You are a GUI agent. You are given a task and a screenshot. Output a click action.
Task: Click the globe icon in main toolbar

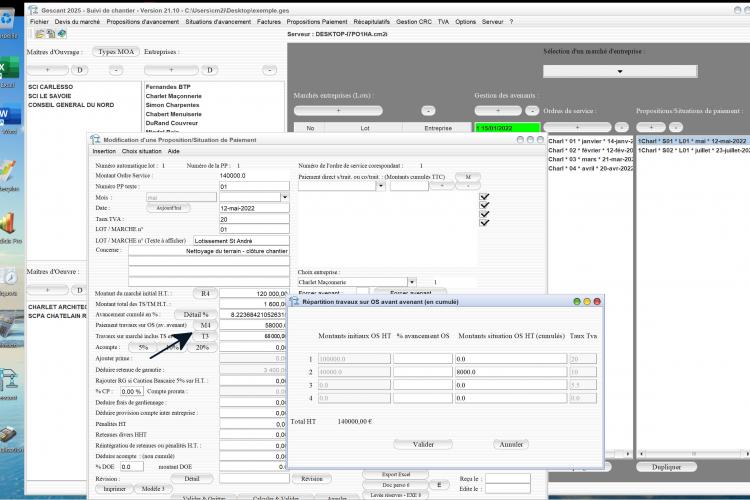[x=62, y=33]
